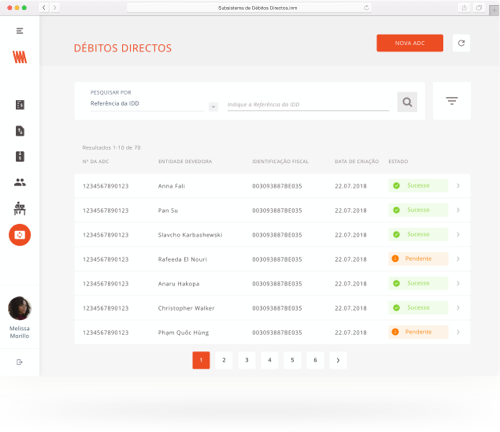This screenshot has width=500, height=432.
Task: Open the document file sidebar icon
Action: 20,131
